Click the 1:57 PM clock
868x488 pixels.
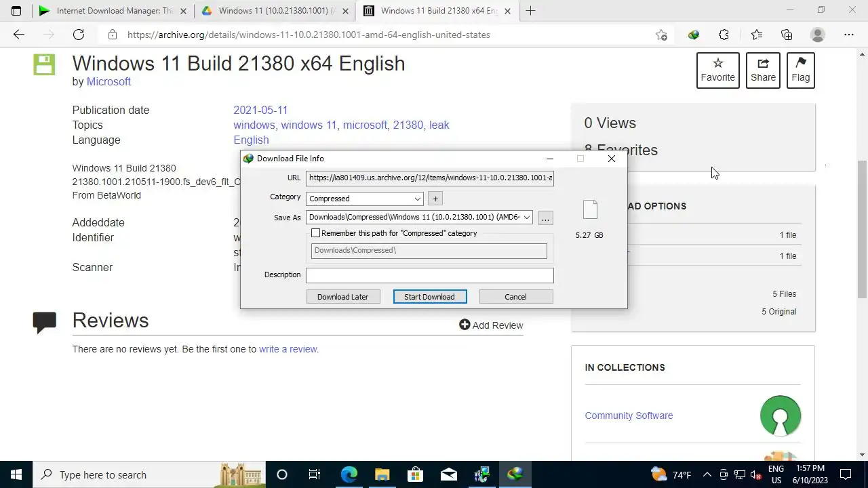[810, 468]
